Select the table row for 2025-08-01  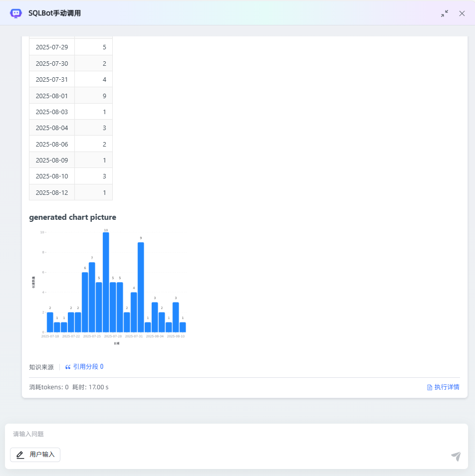coord(70,95)
